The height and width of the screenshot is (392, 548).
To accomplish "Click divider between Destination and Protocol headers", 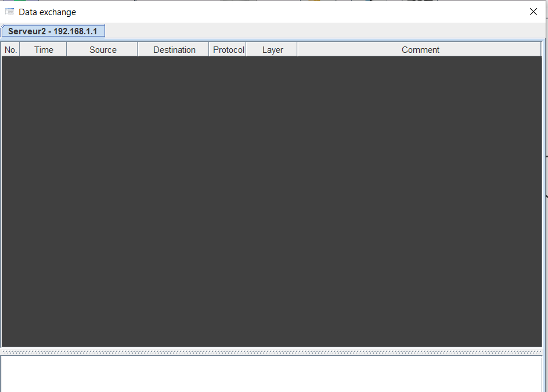I will tap(209, 50).
